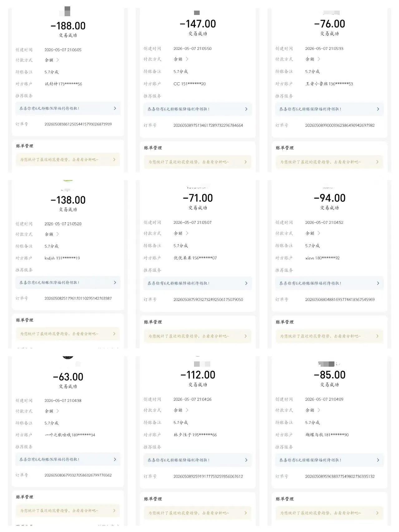Click the arrow beside 余额 in the -94.00 receipt

tap(319, 233)
